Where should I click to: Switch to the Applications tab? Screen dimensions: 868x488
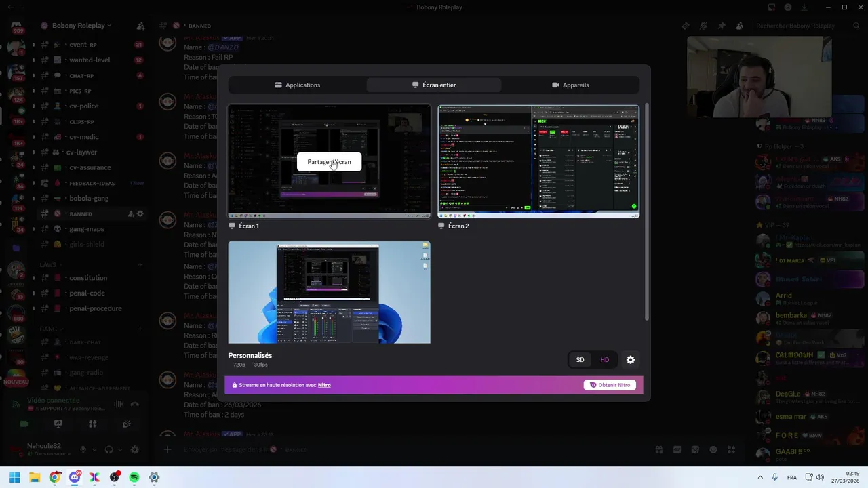(x=298, y=85)
